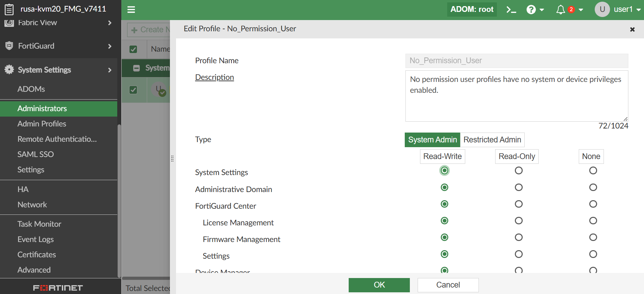Open the help question mark icon
The image size is (644, 294).
pyautogui.click(x=531, y=10)
